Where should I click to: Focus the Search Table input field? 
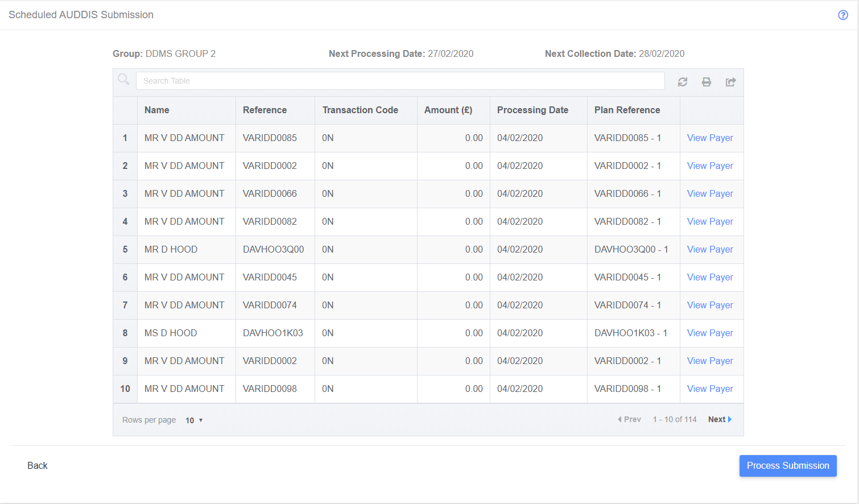point(400,81)
